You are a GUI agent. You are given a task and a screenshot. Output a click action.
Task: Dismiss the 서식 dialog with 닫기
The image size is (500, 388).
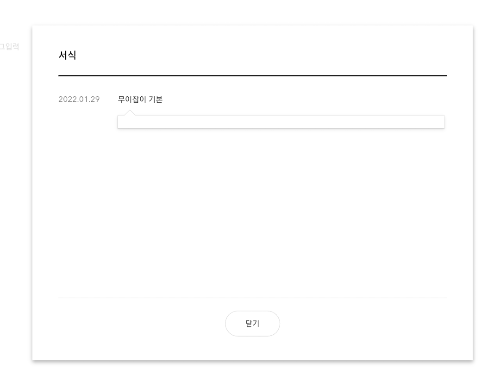pyautogui.click(x=252, y=323)
